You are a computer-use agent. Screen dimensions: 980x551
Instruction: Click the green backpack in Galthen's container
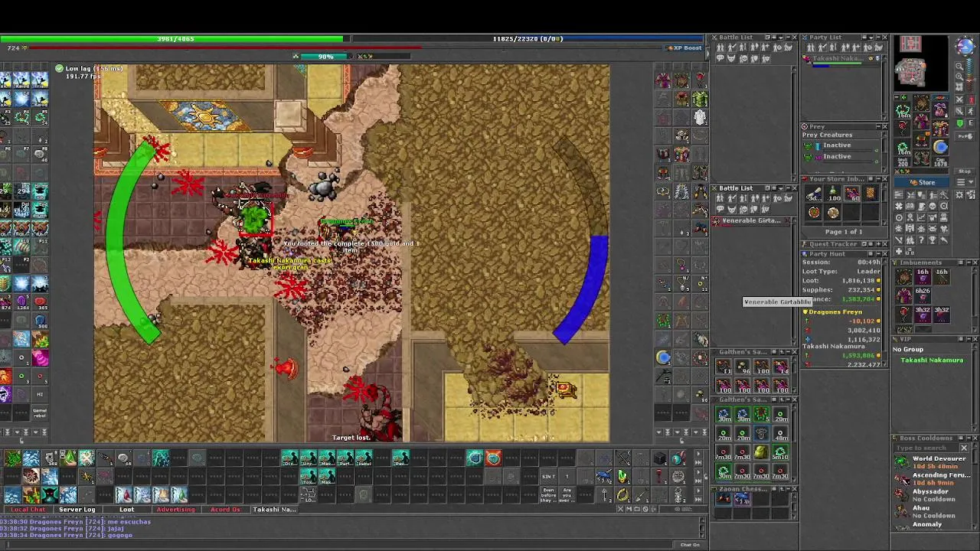click(x=761, y=452)
